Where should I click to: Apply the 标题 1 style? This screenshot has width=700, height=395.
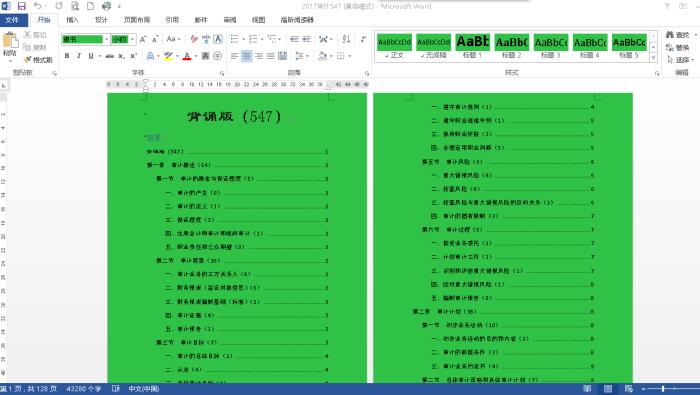click(x=472, y=47)
